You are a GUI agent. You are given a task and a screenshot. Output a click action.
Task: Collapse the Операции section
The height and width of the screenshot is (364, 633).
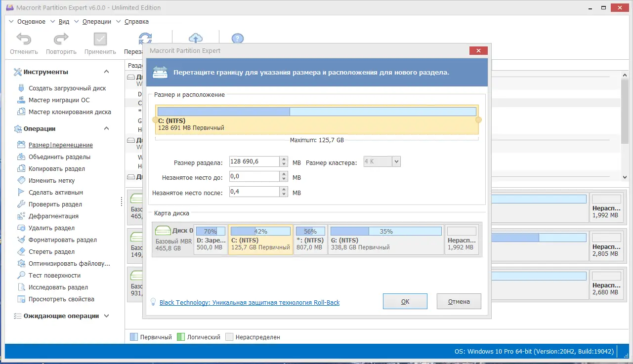(106, 129)
